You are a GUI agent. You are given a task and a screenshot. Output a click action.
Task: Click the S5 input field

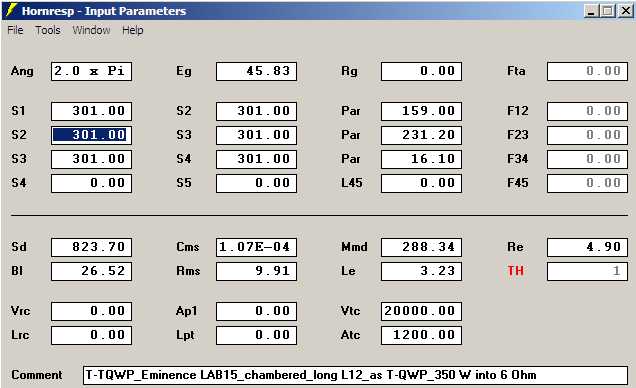256,183
